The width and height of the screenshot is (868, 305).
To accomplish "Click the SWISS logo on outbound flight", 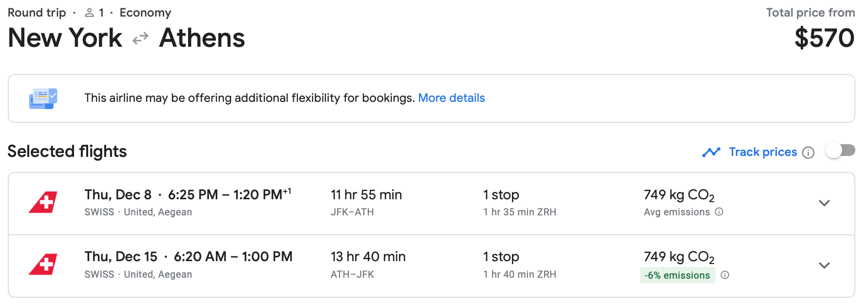I will [43, 203].
